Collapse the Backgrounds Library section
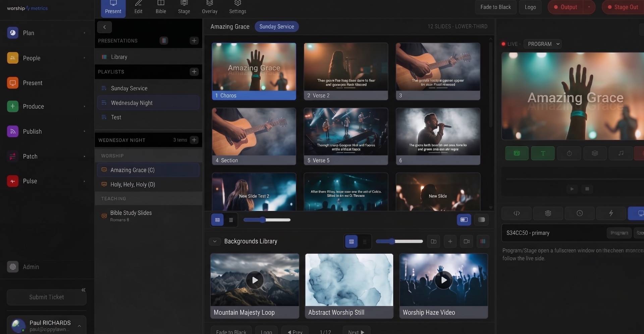The width and height of the screenshot is (644, 334). pyautogui.click(x=215, y=241)
